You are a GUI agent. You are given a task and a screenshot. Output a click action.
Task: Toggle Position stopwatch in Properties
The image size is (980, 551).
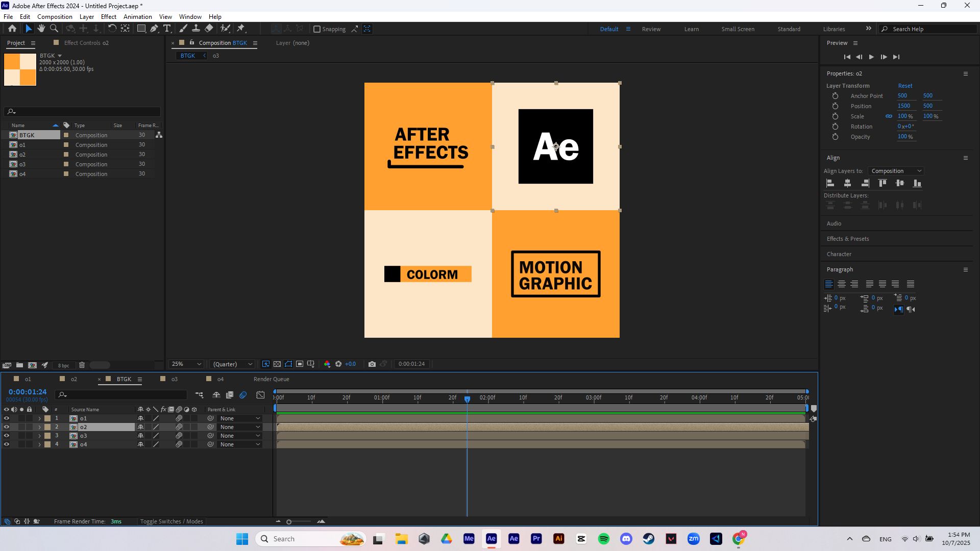(x=835, y=106)
